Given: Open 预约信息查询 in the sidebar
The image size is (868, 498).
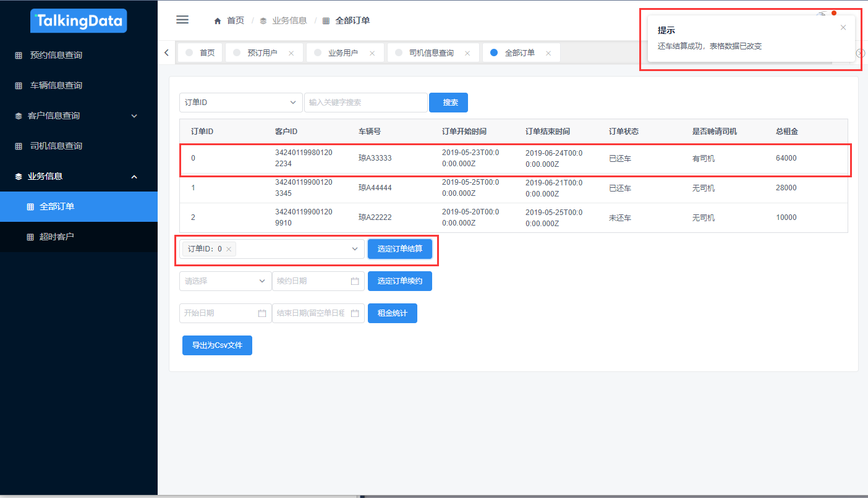Looking at the screenshot, I should click(x=79, y=55).
